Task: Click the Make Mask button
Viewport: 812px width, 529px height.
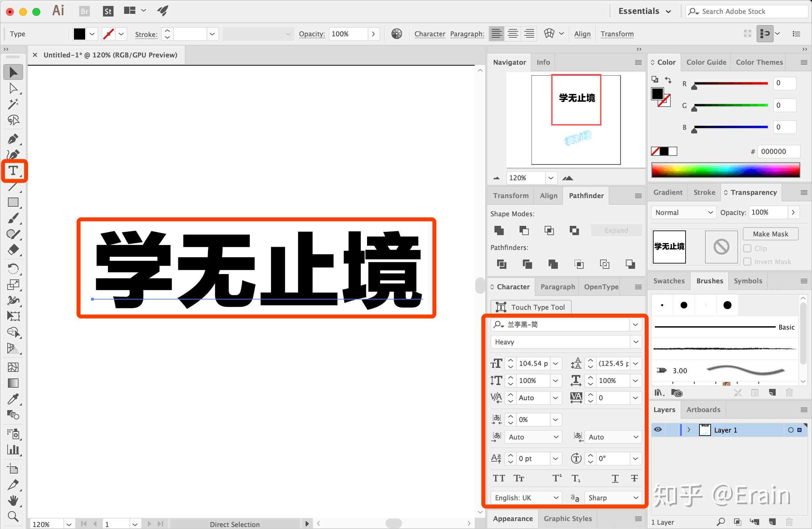Action: click(770, 233)
